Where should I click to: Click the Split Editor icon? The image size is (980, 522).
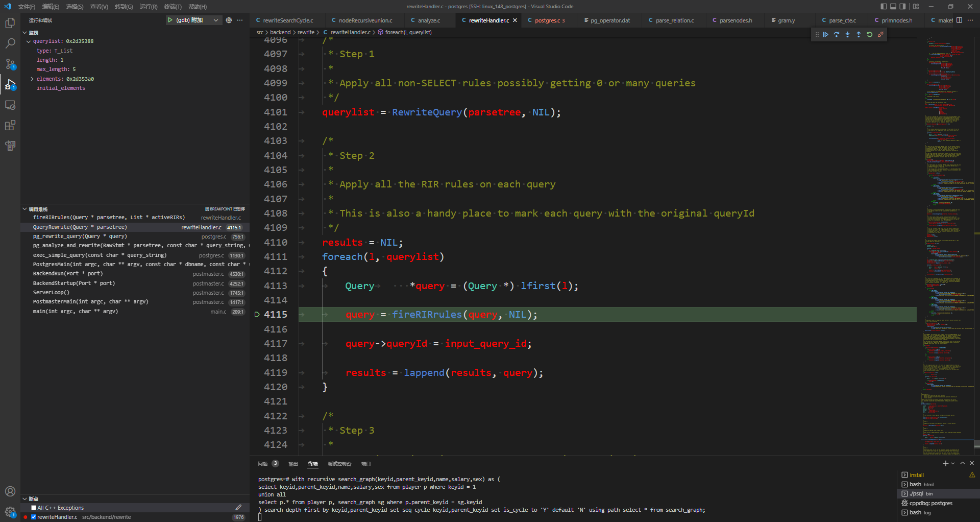(959, 20)
